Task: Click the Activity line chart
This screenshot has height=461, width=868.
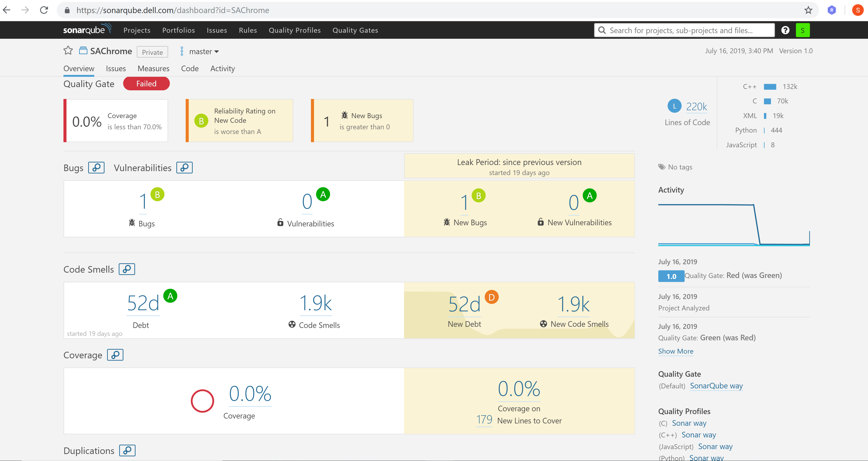Action: click(734, 224)
